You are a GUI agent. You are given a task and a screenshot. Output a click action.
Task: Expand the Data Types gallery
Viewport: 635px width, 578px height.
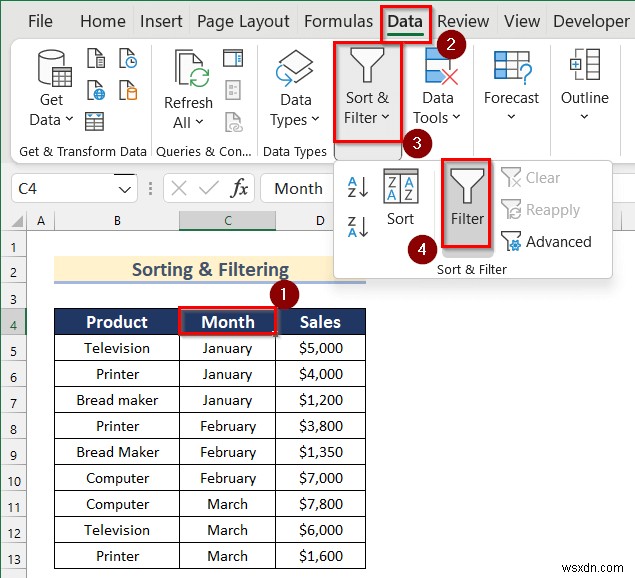pyautogui.click(x=295, y=88)
